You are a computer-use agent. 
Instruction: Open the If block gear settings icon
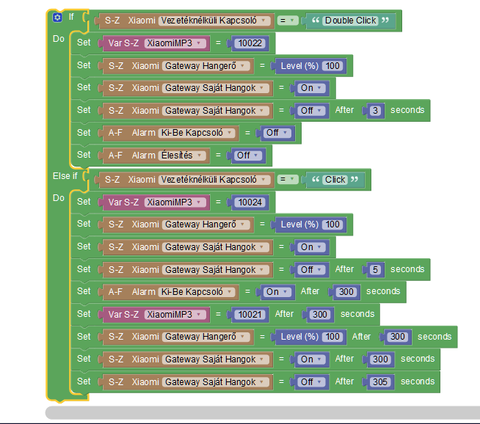pos(57,17)
